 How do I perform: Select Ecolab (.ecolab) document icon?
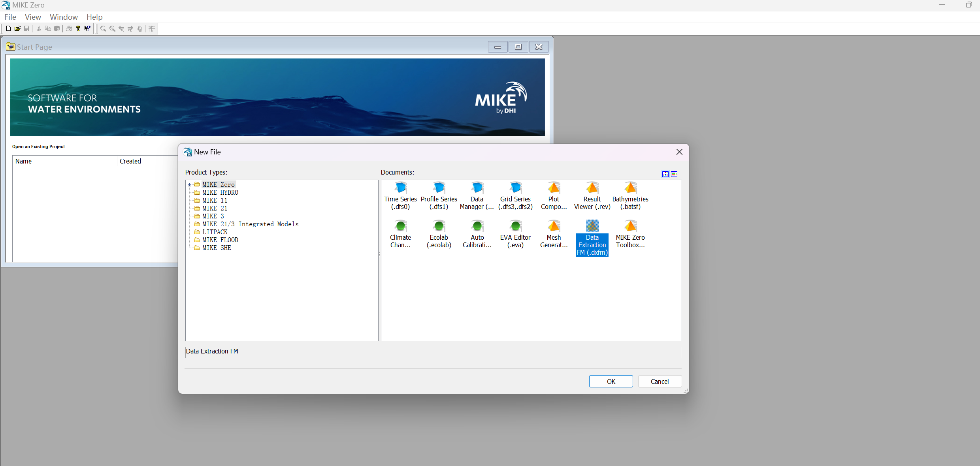[x=439, y=235]
